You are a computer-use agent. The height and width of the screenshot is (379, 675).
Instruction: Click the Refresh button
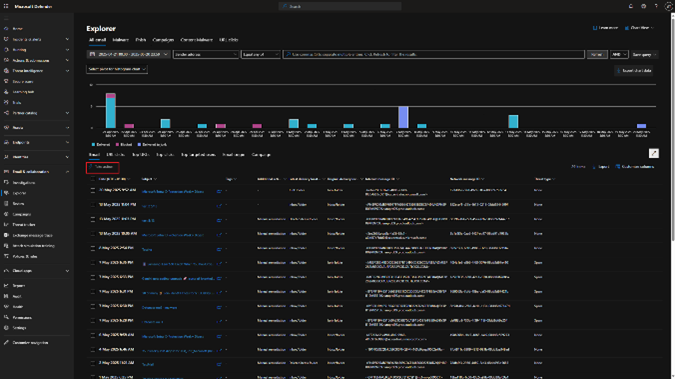pyautogui.click(x=597, y=55)
